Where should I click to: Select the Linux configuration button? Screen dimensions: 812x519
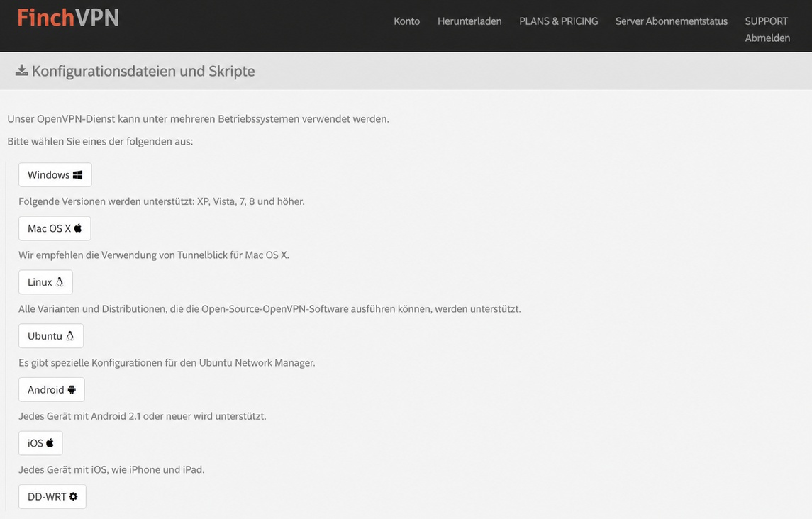point(45,282)
